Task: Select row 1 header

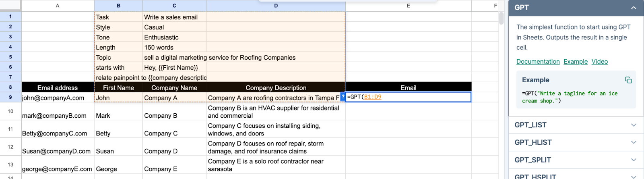Action: tap(10, 17)
